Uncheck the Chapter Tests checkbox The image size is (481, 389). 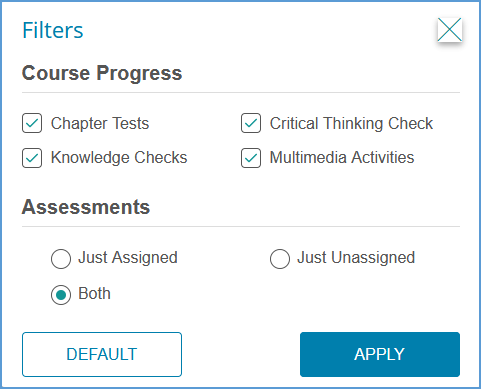[x=32, y=123]
